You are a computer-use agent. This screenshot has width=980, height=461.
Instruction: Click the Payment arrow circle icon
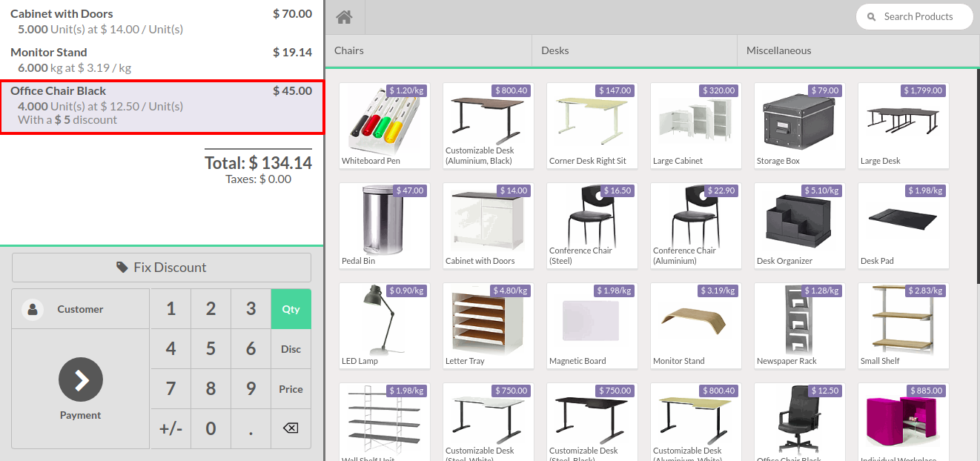[x=81, y=379]
